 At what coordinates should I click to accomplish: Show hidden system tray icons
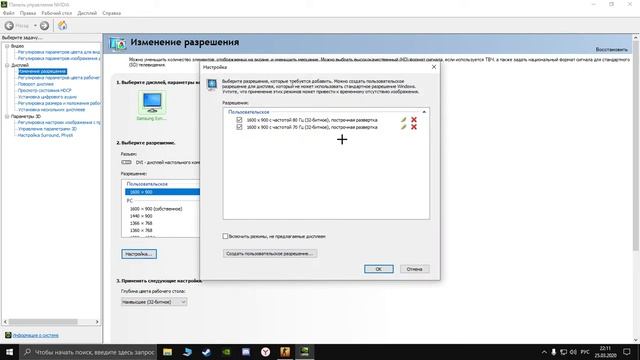(x=544, y=352)
